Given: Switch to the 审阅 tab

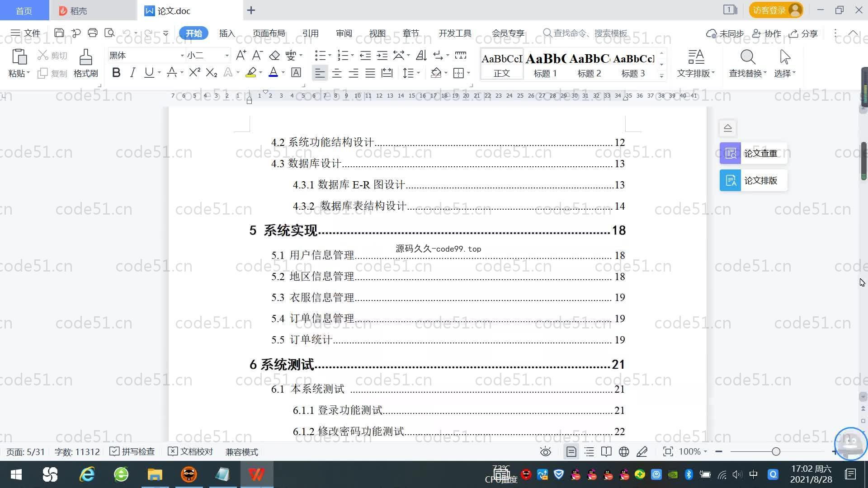Looking at the screenshot, I should (x=344, y=33).
